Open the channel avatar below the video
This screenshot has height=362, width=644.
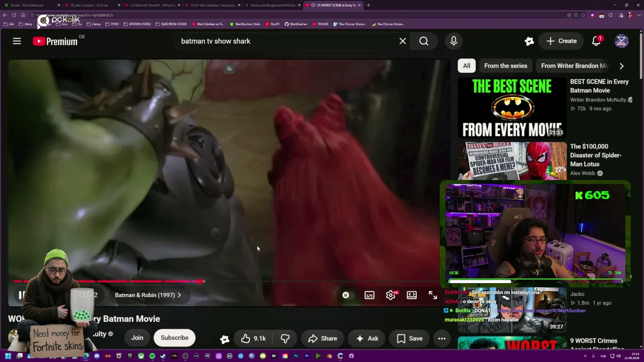tap(14, 336)
